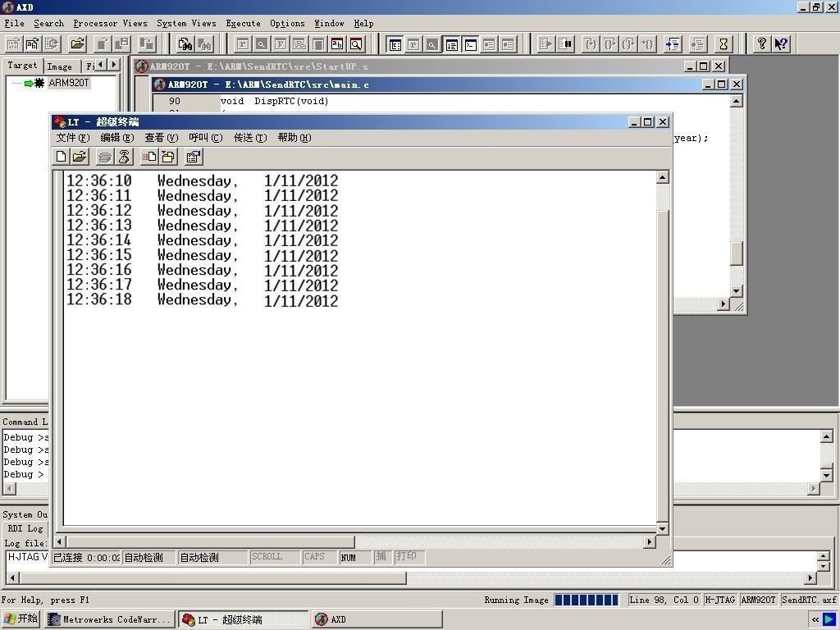Open the Options menu in AXD
Viewport: 840px width, 630px height.
[x=287, y=23]
